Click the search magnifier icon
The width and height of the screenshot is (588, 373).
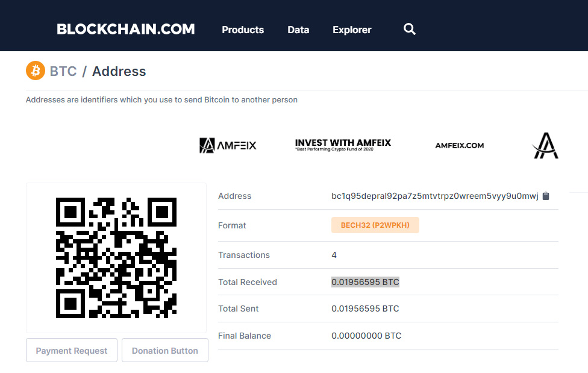pyautogui.click(x=409, y=29)
